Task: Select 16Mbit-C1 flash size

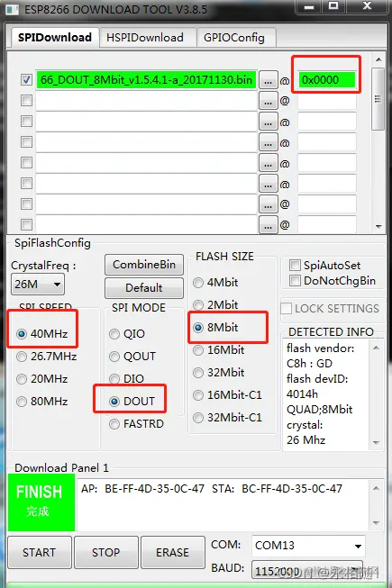Action: coord(227,395)
